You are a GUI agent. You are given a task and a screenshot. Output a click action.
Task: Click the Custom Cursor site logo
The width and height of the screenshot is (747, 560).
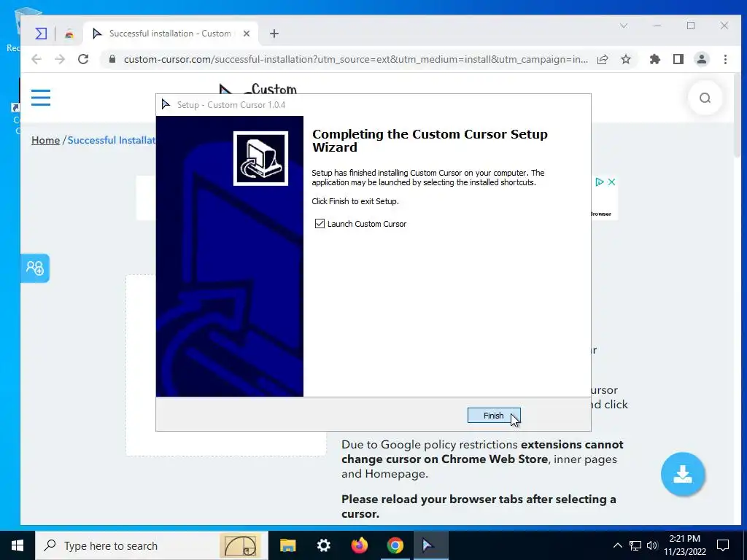258,89
